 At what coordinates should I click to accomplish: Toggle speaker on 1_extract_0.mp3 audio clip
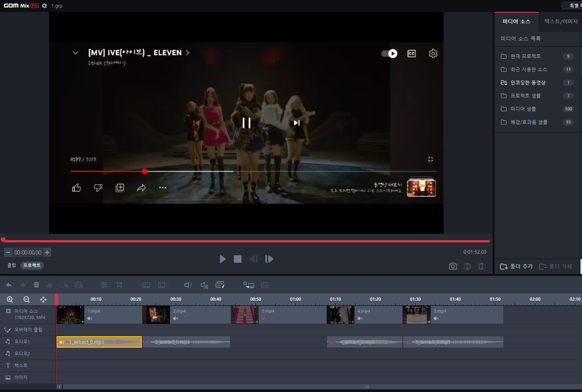click(61, 342)
